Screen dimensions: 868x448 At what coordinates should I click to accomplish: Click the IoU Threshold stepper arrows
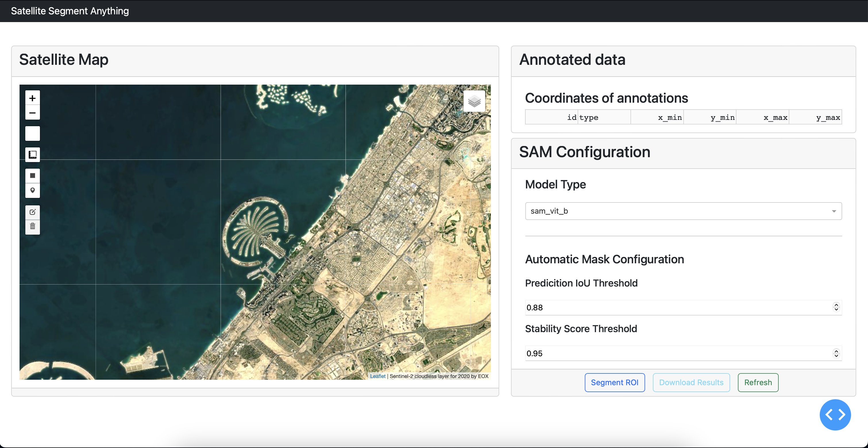(836, 307)
